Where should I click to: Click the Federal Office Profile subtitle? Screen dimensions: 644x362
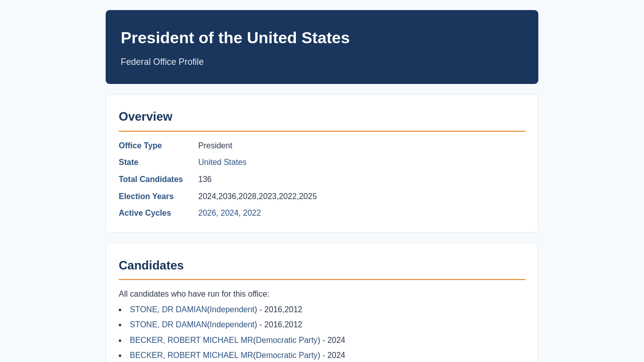162,62
